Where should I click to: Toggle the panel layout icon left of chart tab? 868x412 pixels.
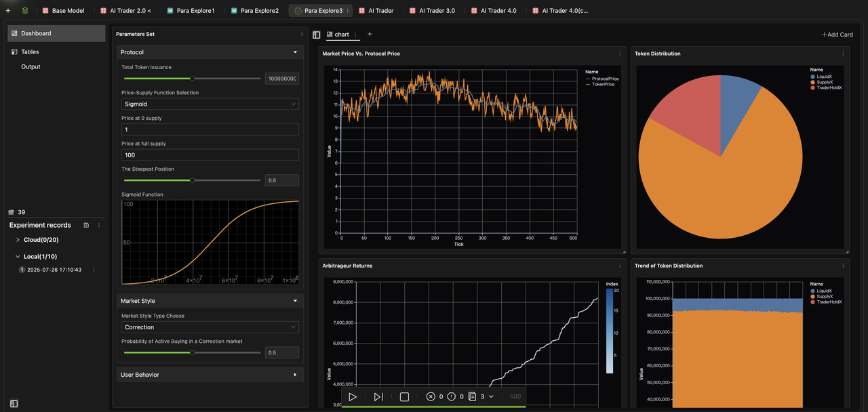click(x=317, y=35)
